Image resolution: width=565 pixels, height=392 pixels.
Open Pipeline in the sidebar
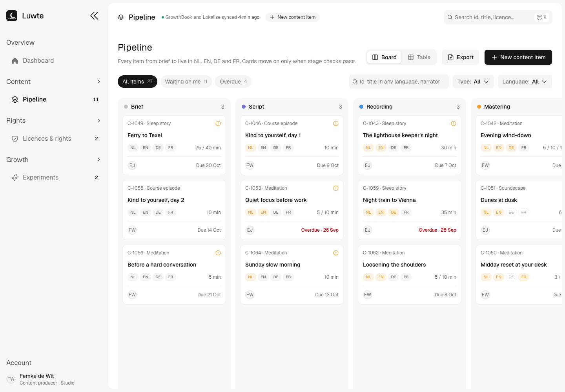[54, 99]
